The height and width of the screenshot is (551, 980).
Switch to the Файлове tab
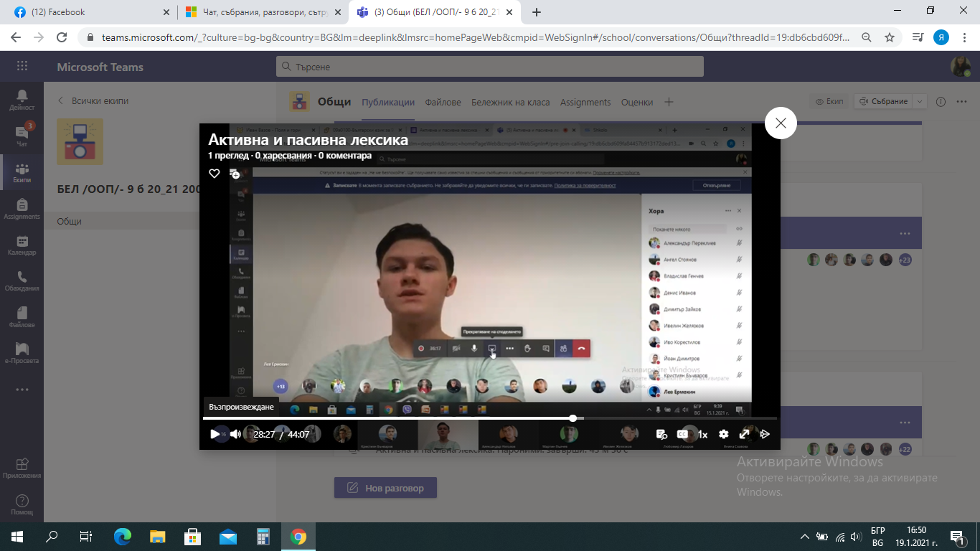tap(443, 102)
